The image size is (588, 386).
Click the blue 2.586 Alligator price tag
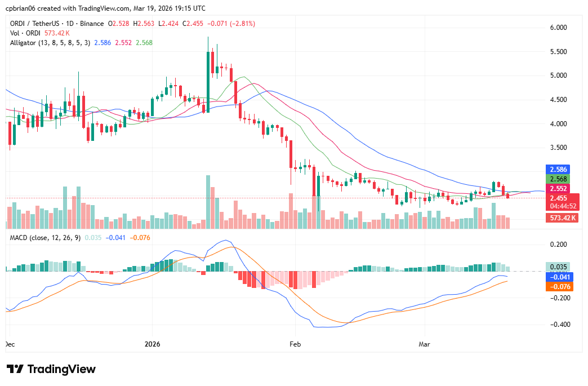(x=559, y=169)
